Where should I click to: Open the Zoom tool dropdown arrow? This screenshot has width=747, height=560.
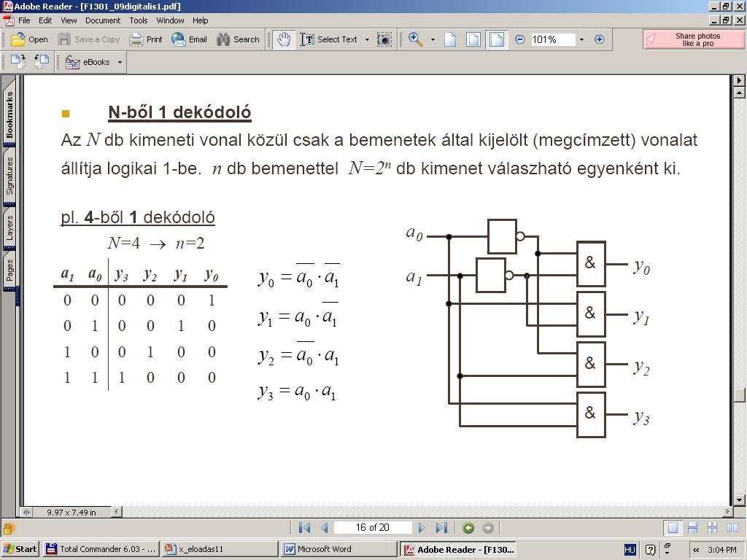pyautogui.click(x=433, y=39)
